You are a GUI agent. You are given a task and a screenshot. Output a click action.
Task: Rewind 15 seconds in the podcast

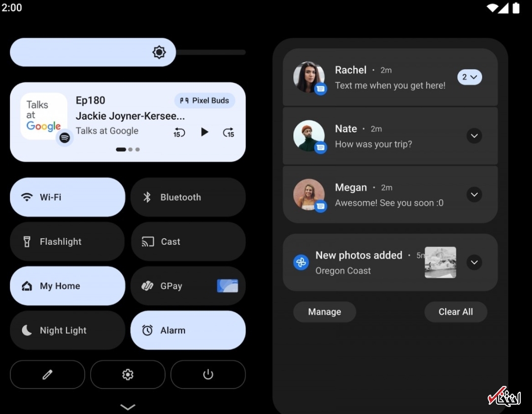pyautogui.click(x=179, y=132)
